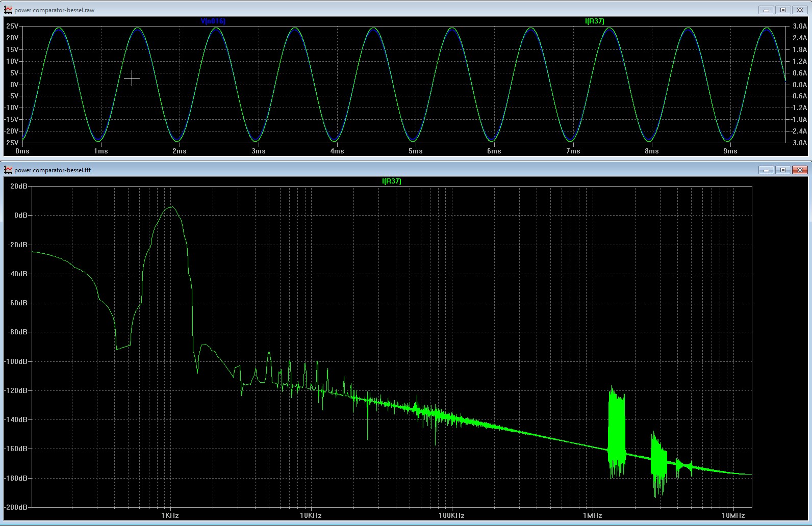Click the 10KHz label on the frequency axis
Screen dimensions: 812x526
(311, 515)
